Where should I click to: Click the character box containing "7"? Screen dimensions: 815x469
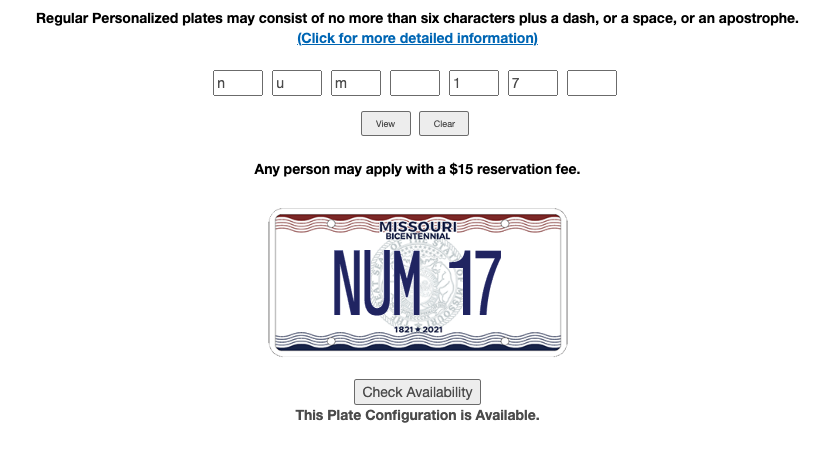533,83
